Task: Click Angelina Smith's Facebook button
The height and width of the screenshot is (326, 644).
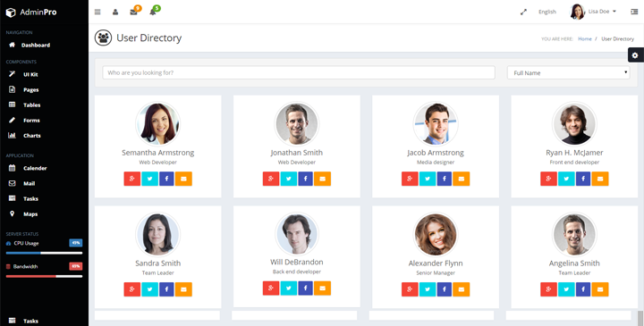Action: [583, 289]
